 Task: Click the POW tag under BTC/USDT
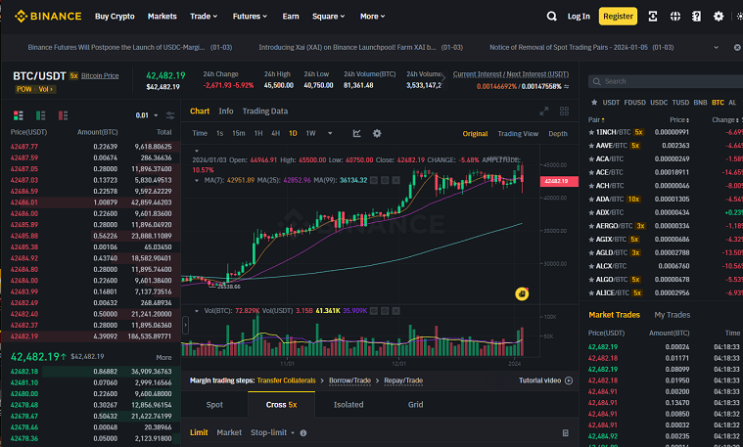coord(24,89)
